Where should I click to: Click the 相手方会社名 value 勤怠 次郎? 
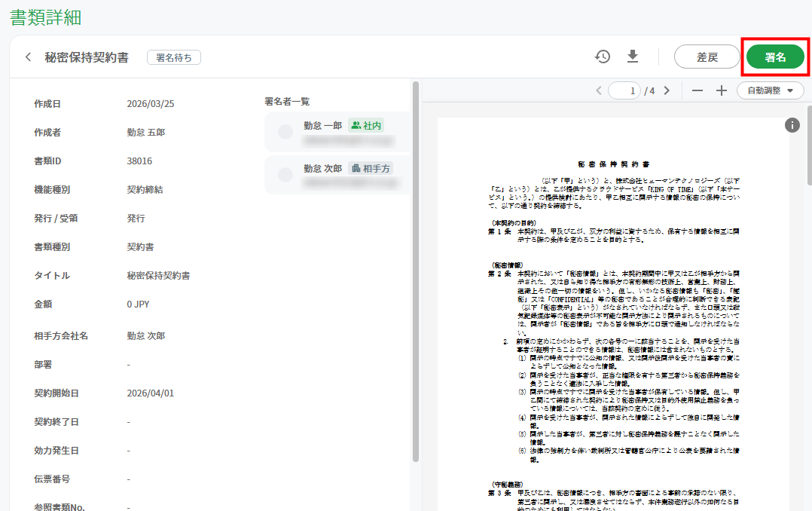(x=146, y=336)
